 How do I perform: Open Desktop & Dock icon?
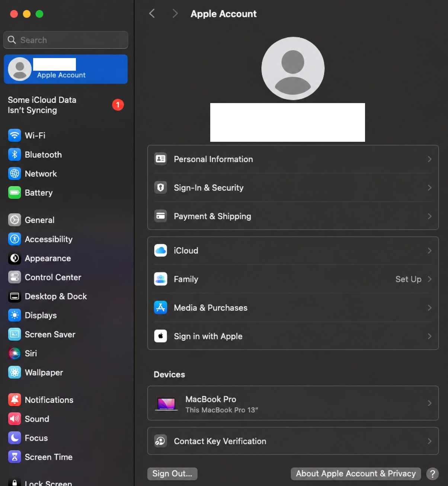pyautogui.click(x=15, y=296)
